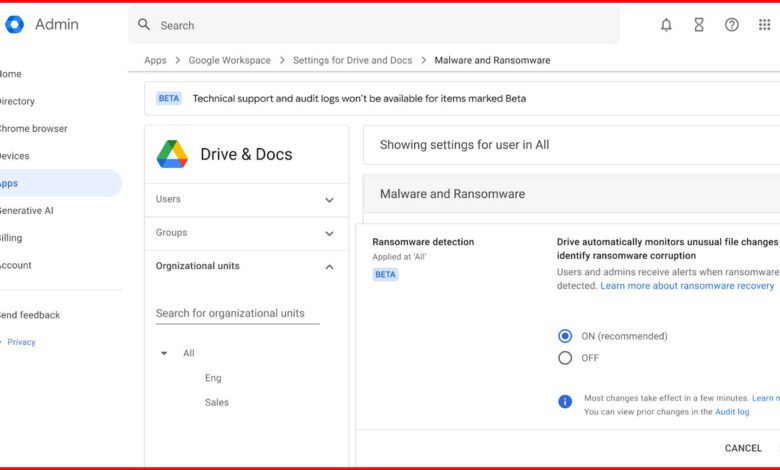Screen dimensions: 780x470
Task: Select the Eng organizational unit
Action: (213, 378)
